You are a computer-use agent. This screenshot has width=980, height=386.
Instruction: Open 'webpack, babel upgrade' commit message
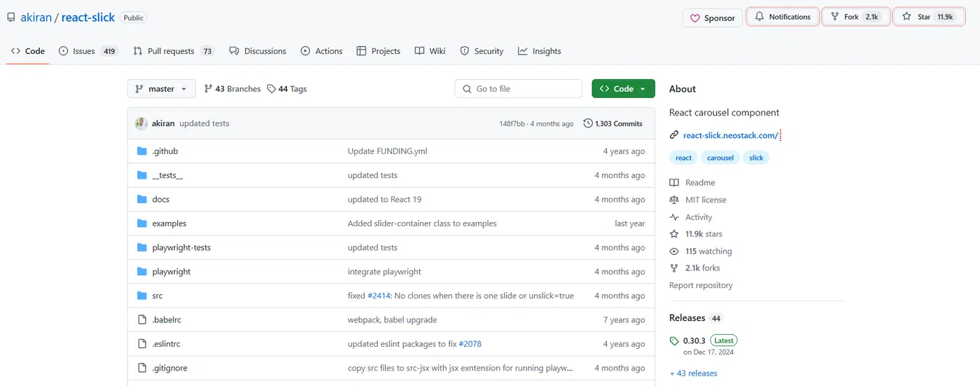click(x=392, y=319)
